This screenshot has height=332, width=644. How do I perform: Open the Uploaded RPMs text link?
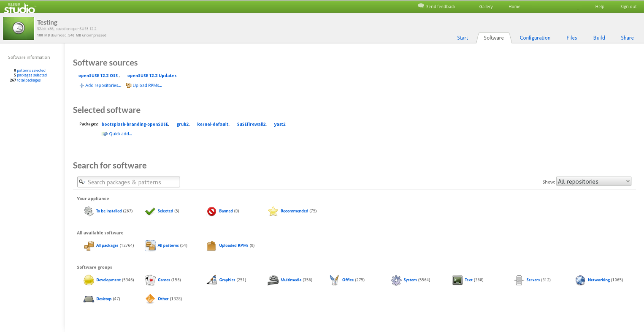point(233,246)
